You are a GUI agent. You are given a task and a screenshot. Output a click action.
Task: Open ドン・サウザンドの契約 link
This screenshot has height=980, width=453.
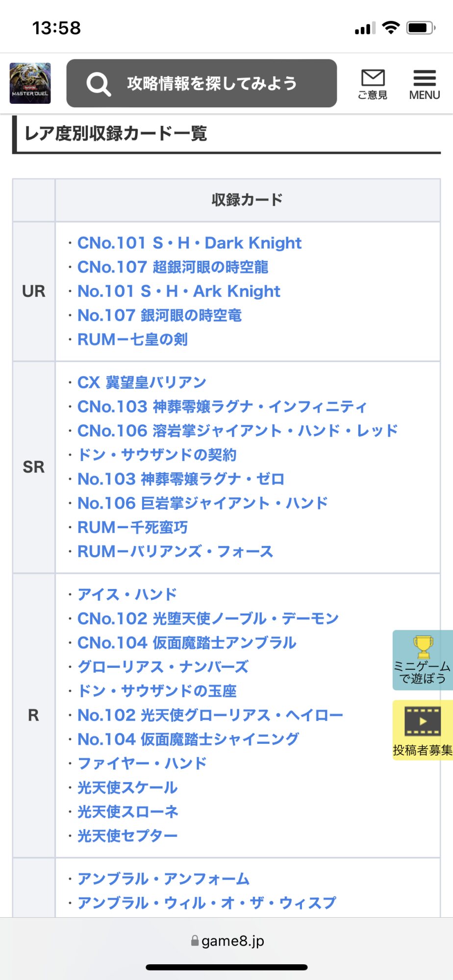[x=157, y=455]
